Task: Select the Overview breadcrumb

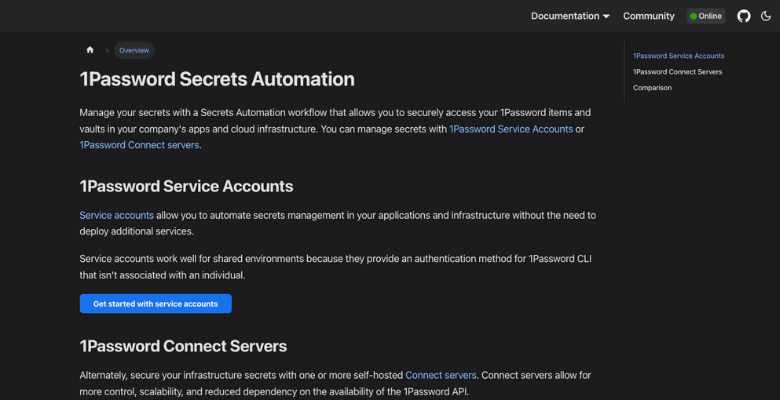Action: click(134, 50)
